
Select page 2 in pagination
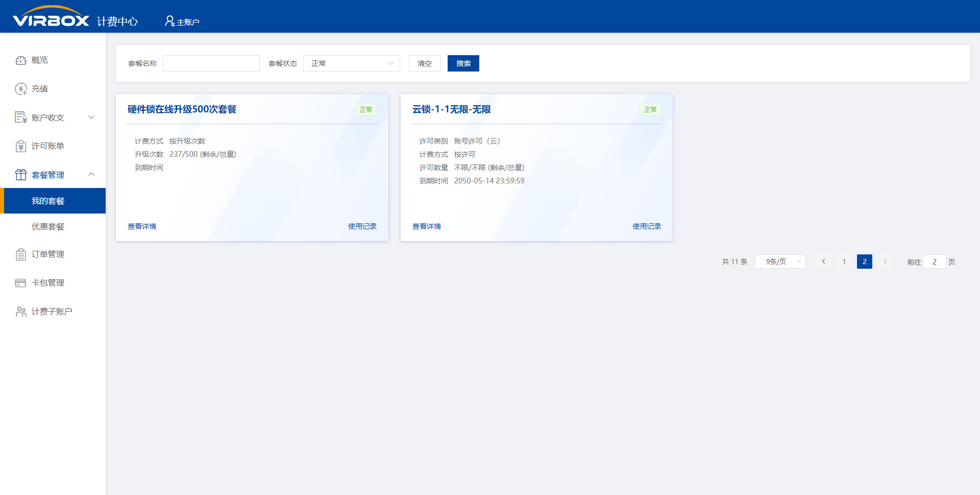tap(865, 262)
